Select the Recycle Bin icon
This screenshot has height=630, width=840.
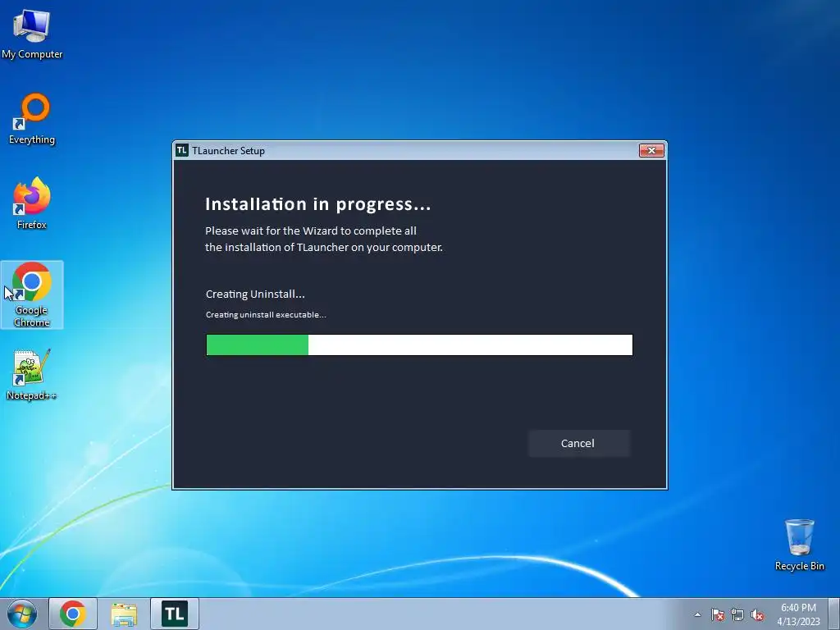(799, 545)
